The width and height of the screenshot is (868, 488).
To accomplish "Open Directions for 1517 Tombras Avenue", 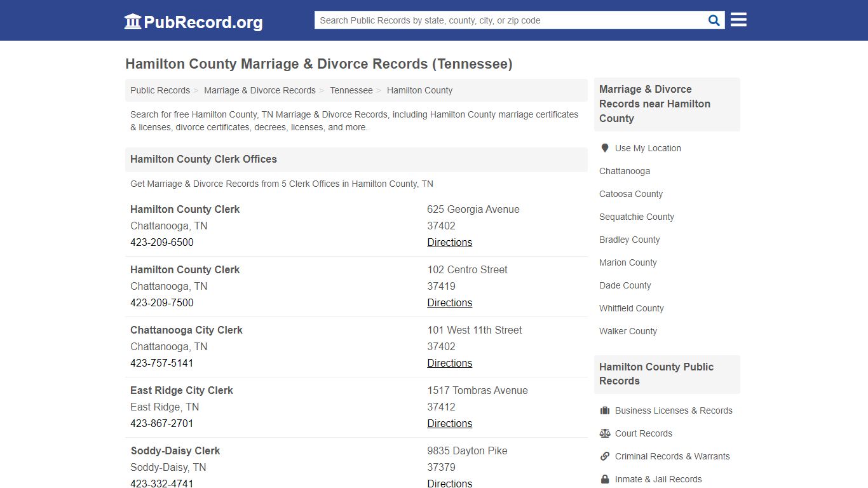I will click(450, 423).
